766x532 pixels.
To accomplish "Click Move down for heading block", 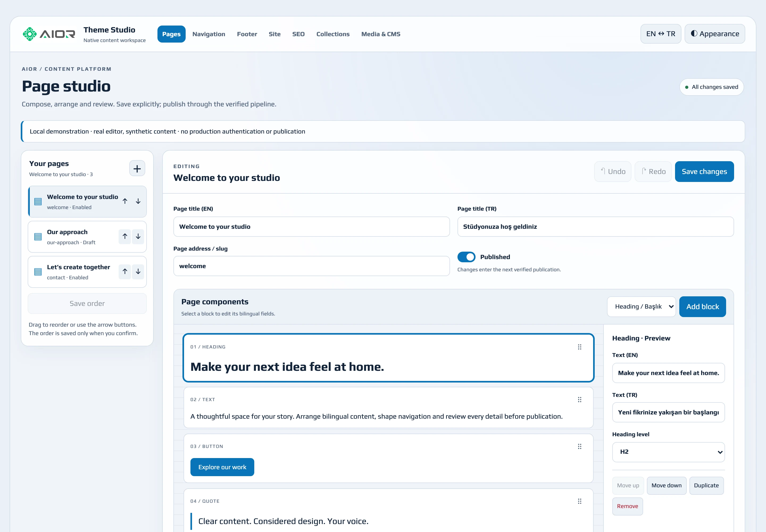I will coord(666,486).
